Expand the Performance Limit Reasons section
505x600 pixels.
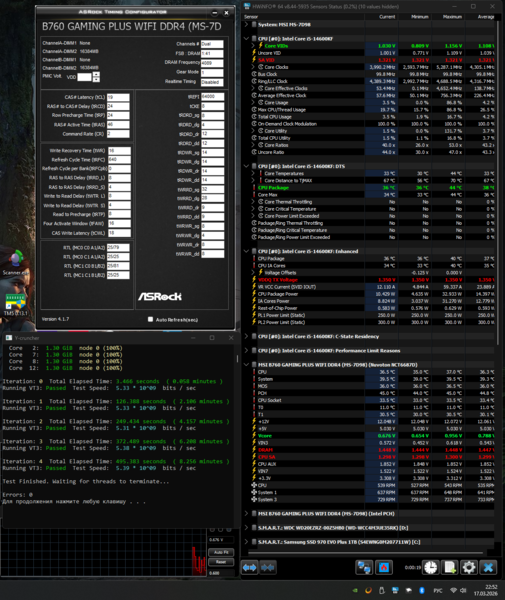pos(246,351)
